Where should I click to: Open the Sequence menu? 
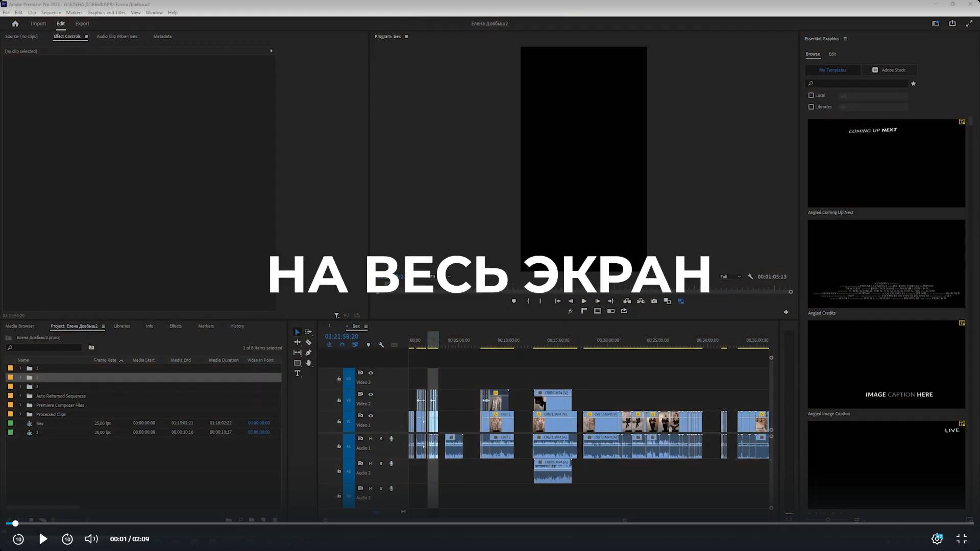click(x=51, y=12)
